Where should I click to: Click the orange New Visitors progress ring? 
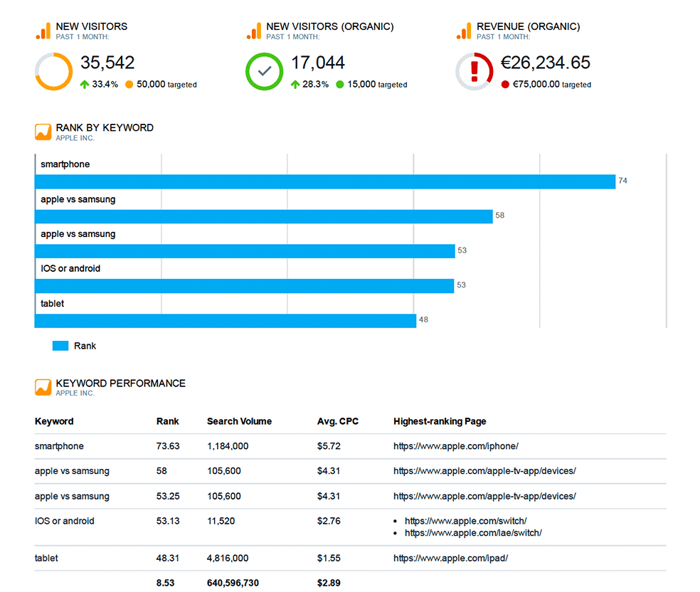(54, 71)
